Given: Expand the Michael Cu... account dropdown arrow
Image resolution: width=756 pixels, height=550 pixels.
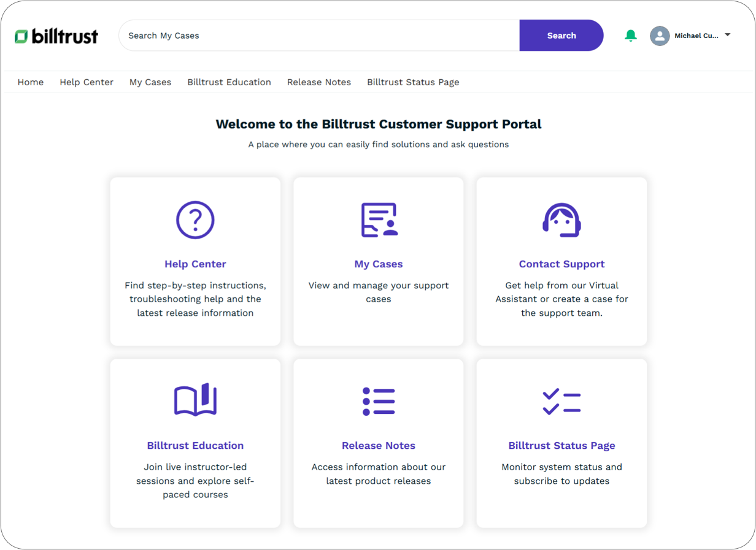Looking at the screenshot, I should (x=728, y=35).
